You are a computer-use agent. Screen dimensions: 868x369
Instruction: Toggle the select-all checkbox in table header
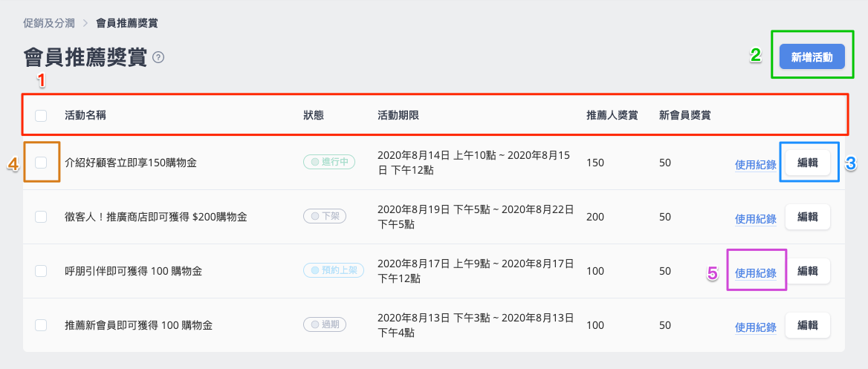(x=41, y=116)
